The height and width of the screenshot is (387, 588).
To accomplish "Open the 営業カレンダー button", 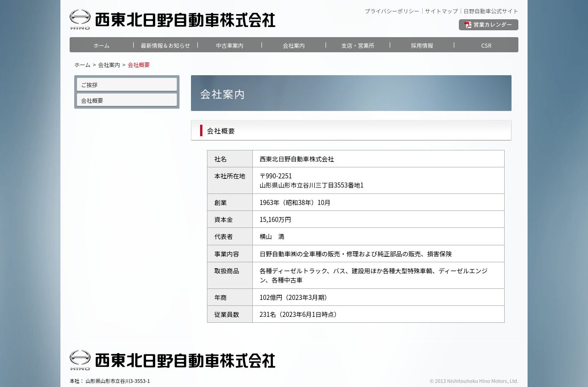I will (x=489, y=25).
